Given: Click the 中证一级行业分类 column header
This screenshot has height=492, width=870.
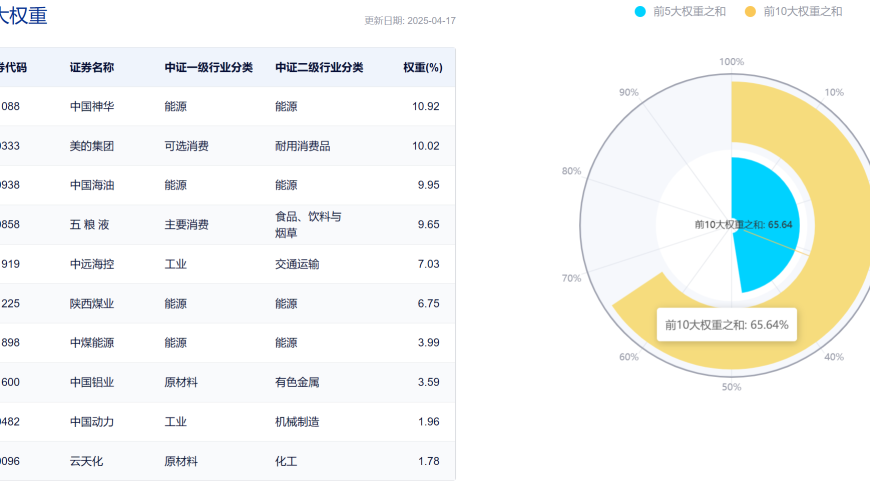Looking at the screenshot, I should (x=209, y=68).
